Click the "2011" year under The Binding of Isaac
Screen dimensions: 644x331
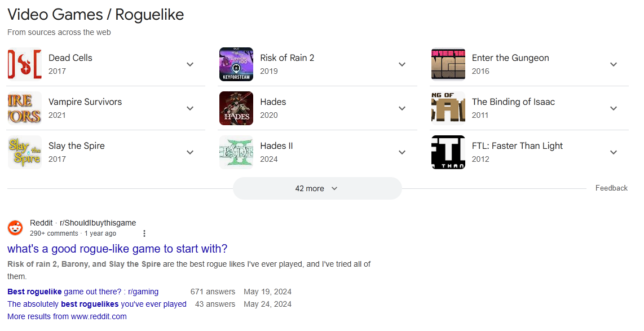coord(480,116)
